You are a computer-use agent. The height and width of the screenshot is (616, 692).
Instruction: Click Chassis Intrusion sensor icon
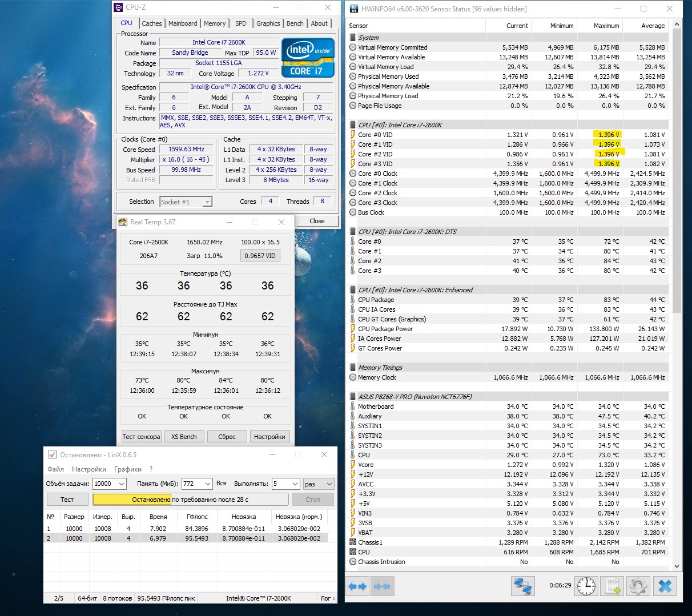pyautogui.click(x=353, y=562)
